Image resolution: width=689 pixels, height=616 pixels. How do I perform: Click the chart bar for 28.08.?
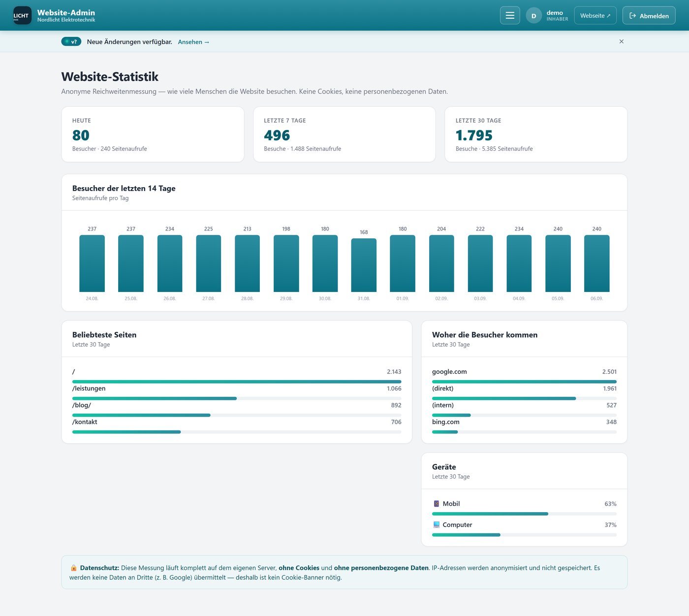(x=247, y=263)
